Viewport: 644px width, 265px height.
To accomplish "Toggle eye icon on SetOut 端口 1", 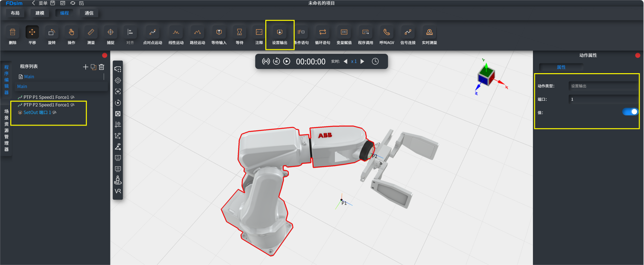I will pyautogui.click(x=54, y=113).
